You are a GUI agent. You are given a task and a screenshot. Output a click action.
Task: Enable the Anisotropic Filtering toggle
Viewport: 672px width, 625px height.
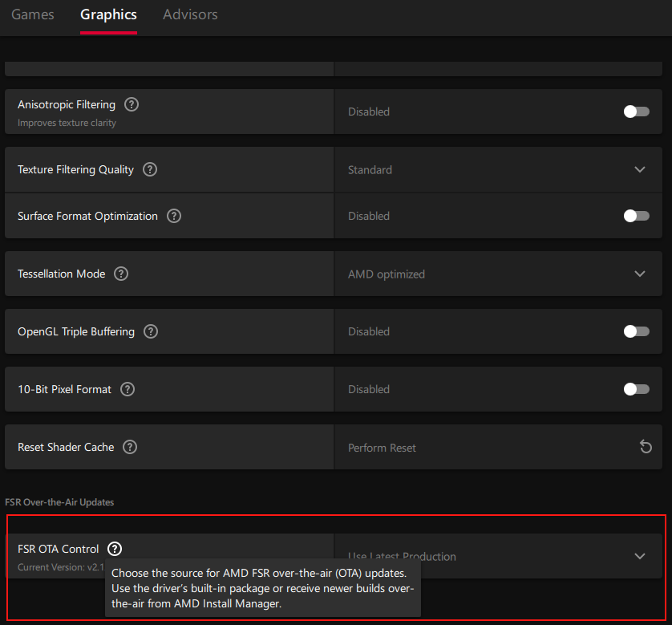[x=636, y=112]
